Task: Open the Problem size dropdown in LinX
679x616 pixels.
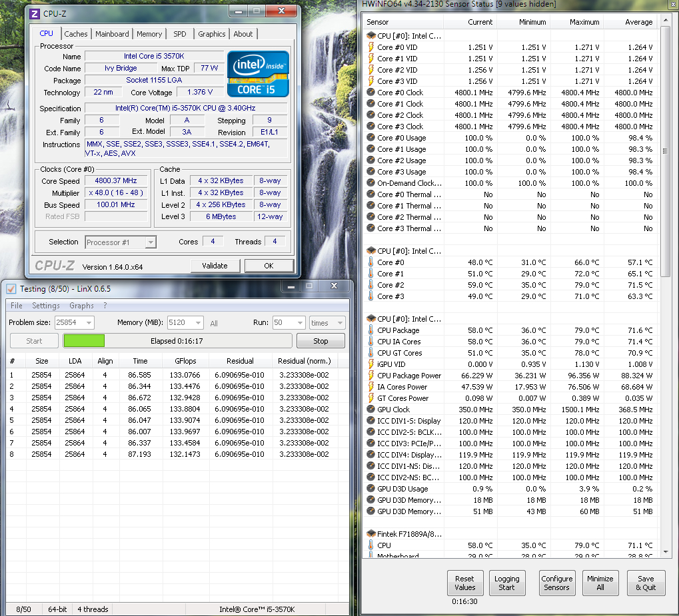Action: tap(89, 322)
